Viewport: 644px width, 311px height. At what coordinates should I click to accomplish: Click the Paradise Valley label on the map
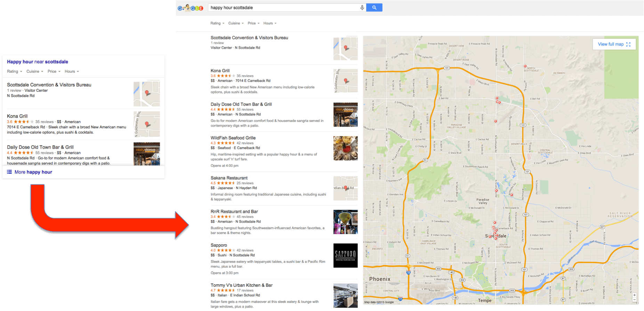[x=483, y=201]
